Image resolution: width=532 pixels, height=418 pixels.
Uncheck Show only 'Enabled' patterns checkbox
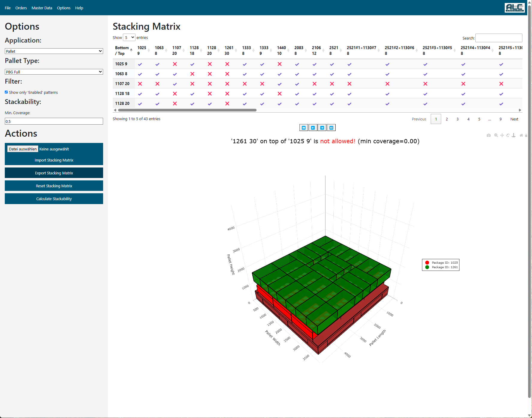coord(6,92)
